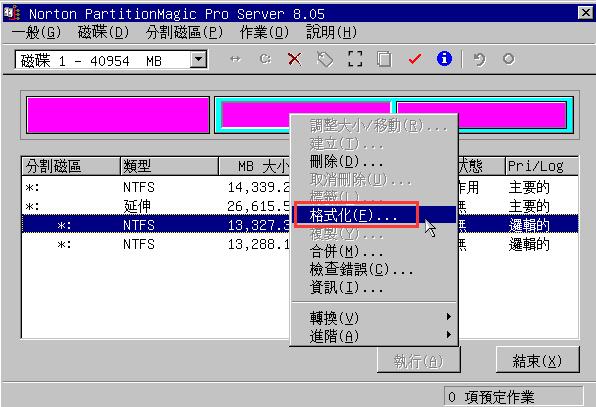Viewport: 596px width, 407px height.
Task: Select the 13,288.1 MB NTFS partition row
Action: click(156, 244)
